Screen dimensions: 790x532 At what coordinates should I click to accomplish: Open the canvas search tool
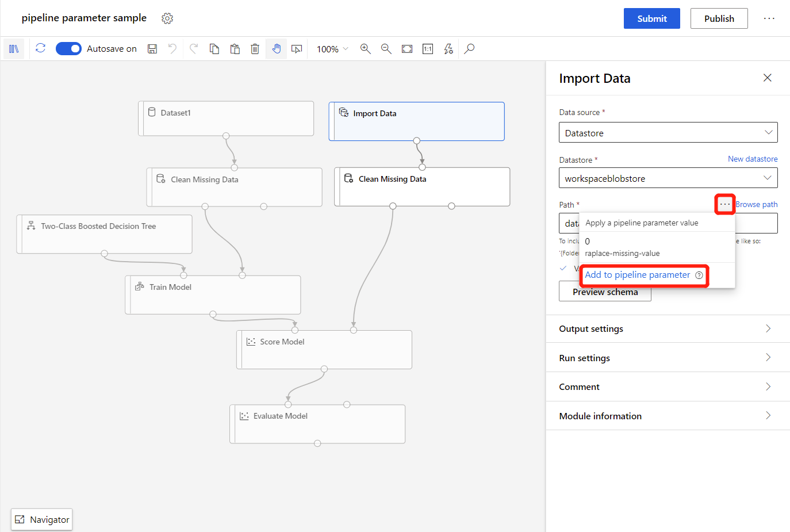[469, 49]
